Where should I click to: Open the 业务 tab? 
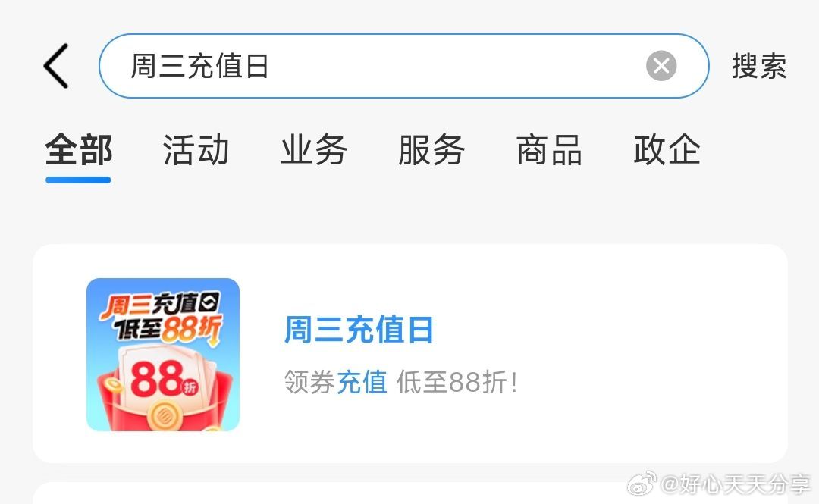(314, 150)
